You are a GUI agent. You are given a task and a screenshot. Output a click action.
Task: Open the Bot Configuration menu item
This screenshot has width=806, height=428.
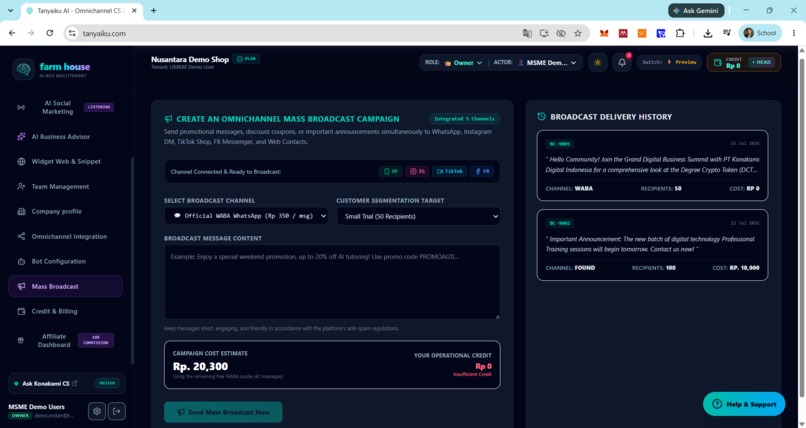[65, 261]
